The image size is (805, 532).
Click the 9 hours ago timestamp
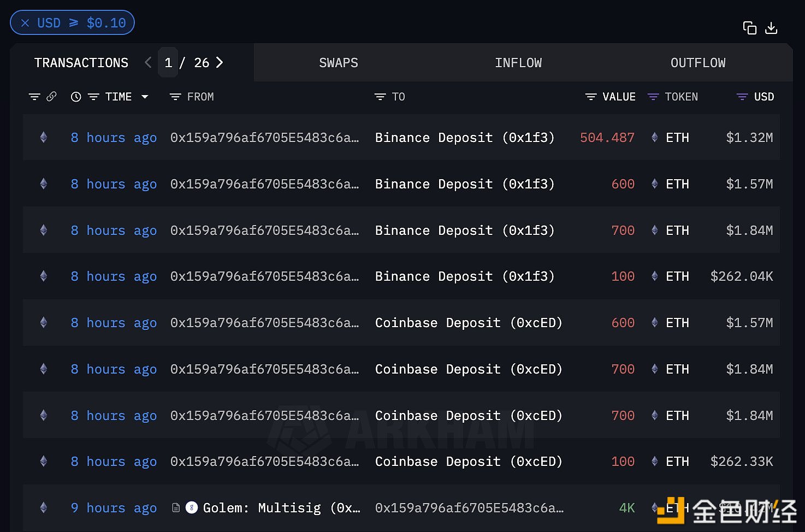[x=114, y=508]
